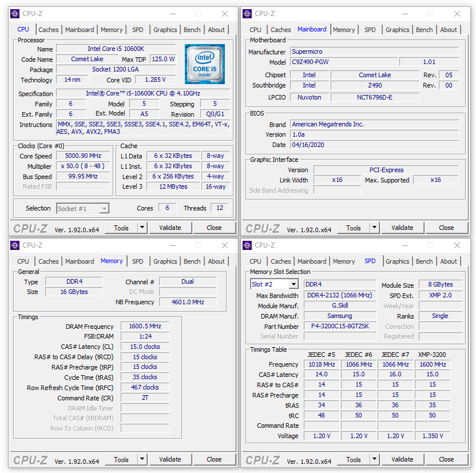This screenshot has width=476, height=473.
Task: Click the Threads value '12'
Action: [220, 208]
